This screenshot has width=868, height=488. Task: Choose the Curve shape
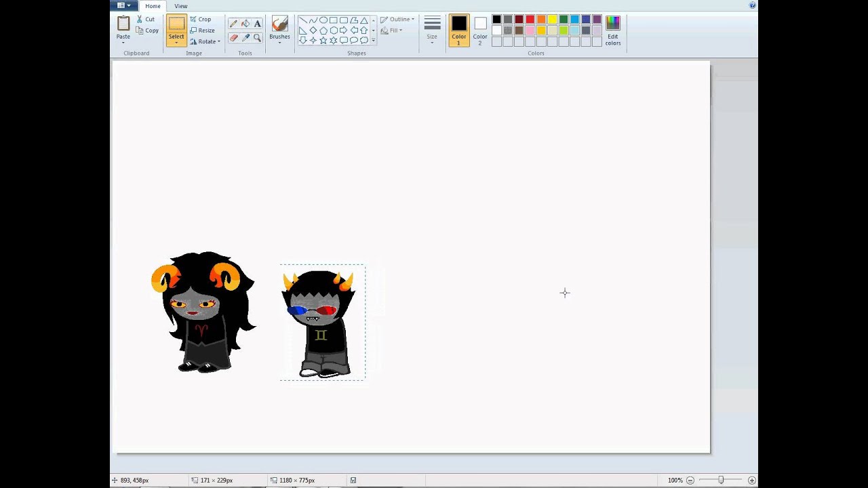tap(313, 20)
